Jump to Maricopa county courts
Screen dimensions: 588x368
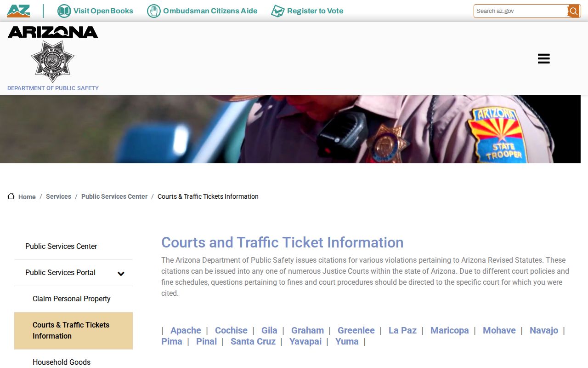point(450,330)
